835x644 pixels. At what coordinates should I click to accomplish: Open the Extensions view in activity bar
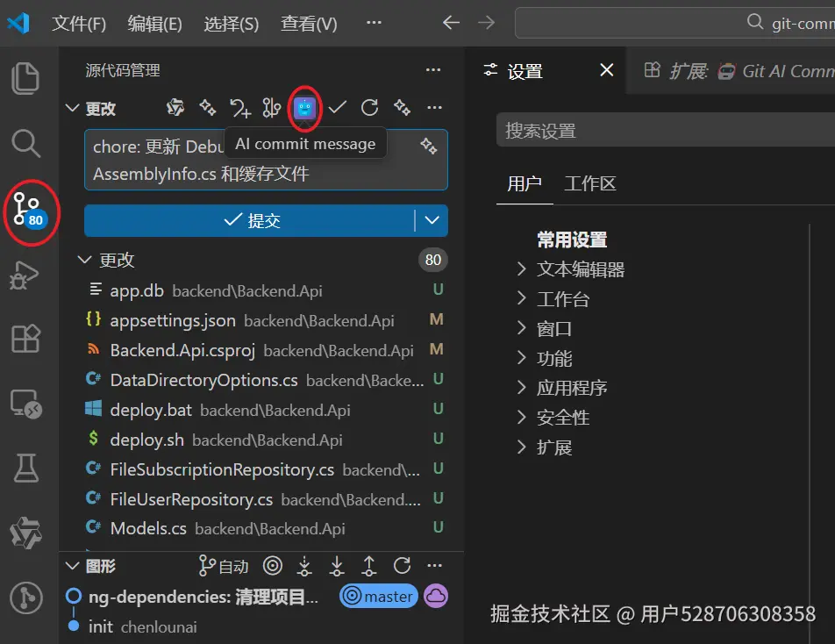click(25, 338)
